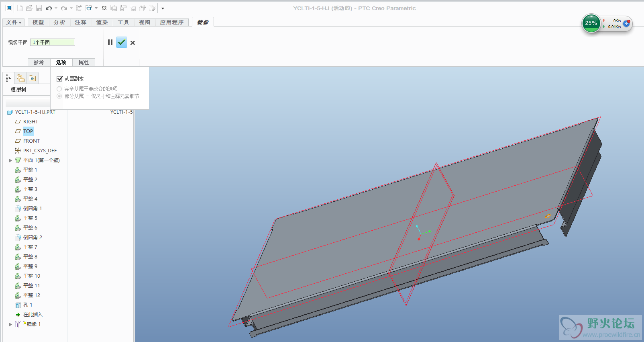Click the 镜像平面 collector field
This screenshot has width=644, height=342.
(x=53, y=42)
